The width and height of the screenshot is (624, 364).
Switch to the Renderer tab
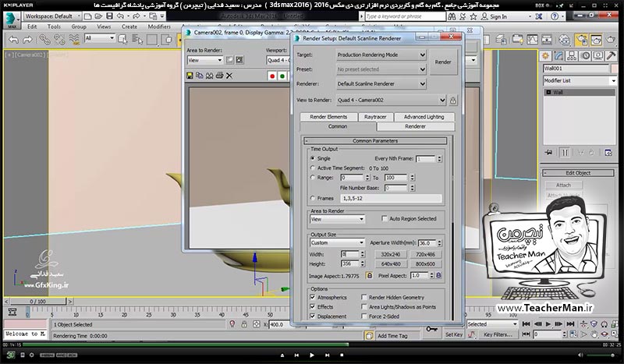coord(415,126)
